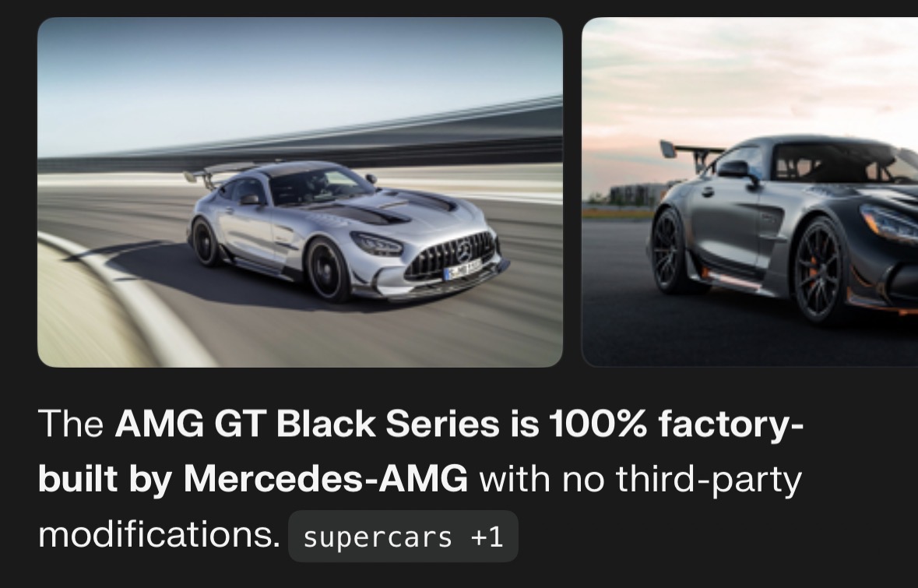The image size is (918, 588).
Task: Open the dark grey AMG GT image thumbnail
Action: [749, 192]
